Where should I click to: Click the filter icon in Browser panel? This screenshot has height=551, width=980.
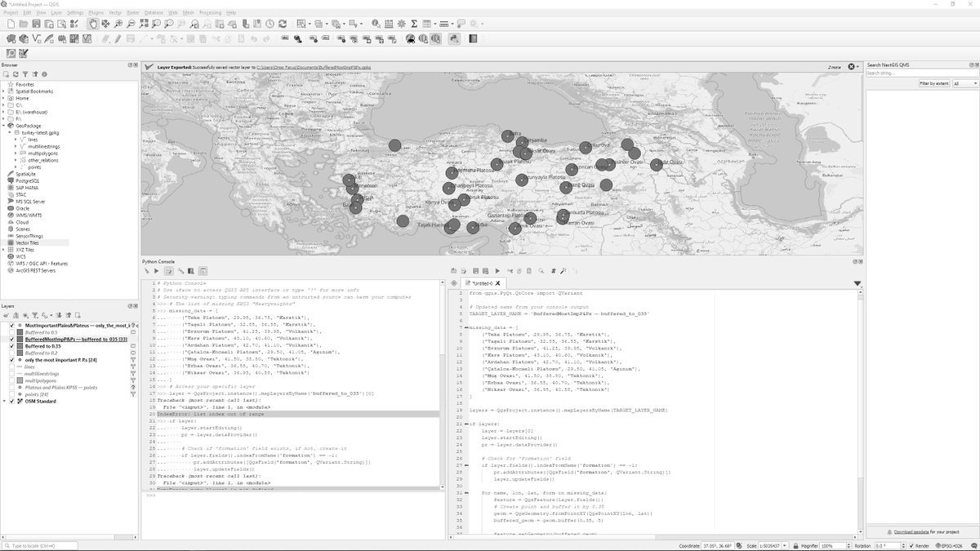[25, 74]
